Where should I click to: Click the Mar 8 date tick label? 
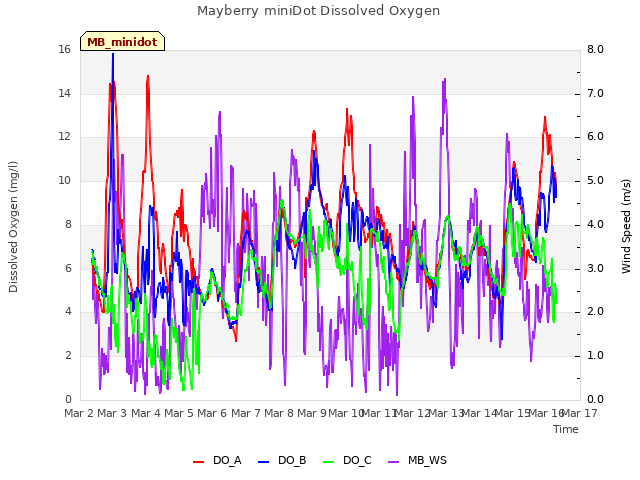click(279, 413)
